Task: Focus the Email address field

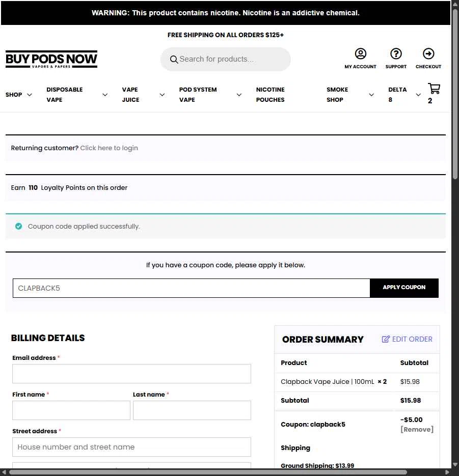Action: point(131,374)
